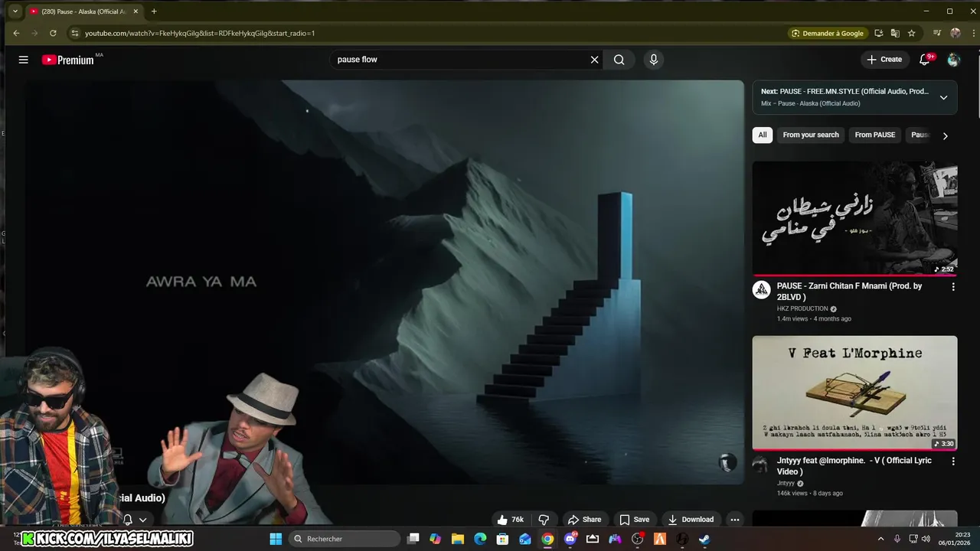Image resolution: width=980 pixels, height=551 pixels.
Task: View site information icon in address bar
Action: click(x=74, y=33)
